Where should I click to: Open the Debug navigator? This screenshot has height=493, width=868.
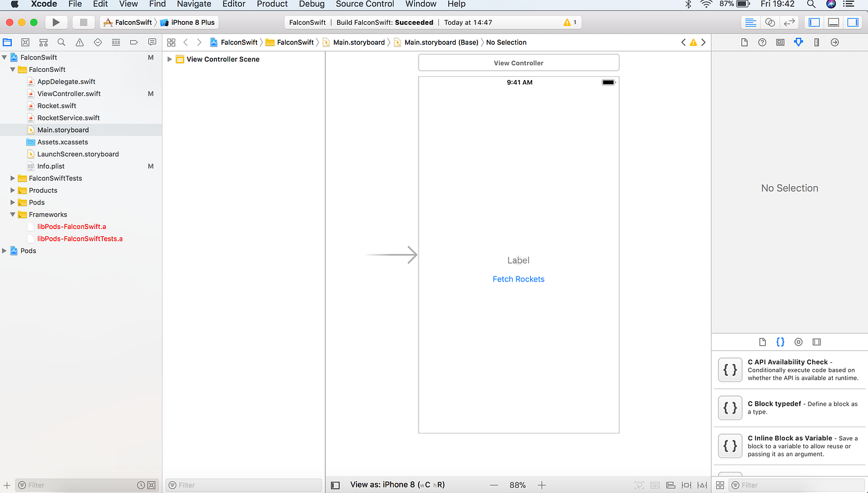click(116, 43)
